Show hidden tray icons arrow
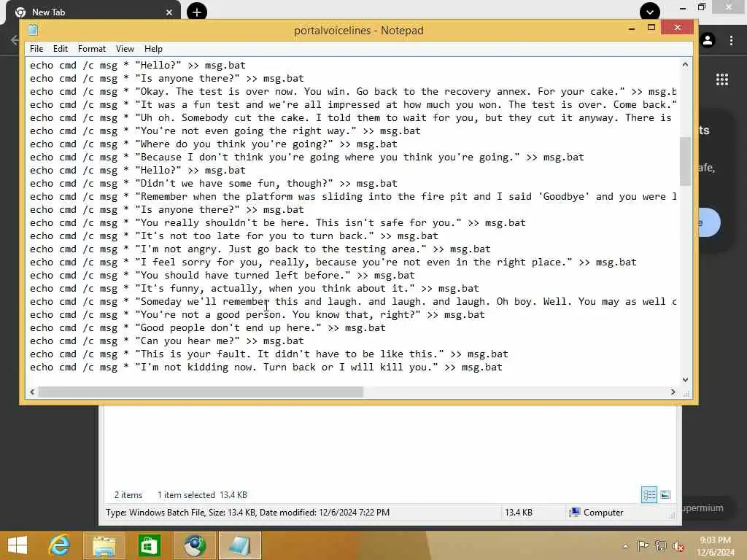The height and width of the screenshot is (560, 747). 625,546
